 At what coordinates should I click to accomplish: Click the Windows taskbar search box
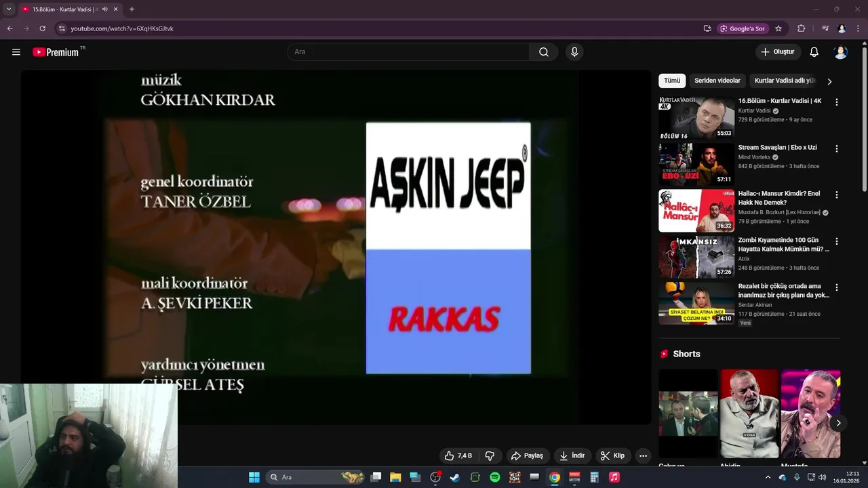click(315, 477)
